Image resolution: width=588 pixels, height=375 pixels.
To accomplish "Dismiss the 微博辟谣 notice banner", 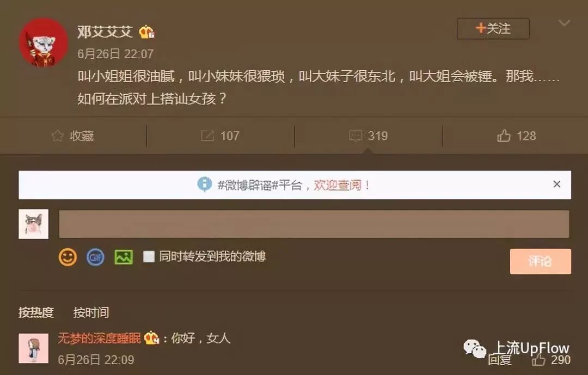I will pos(557,184).
